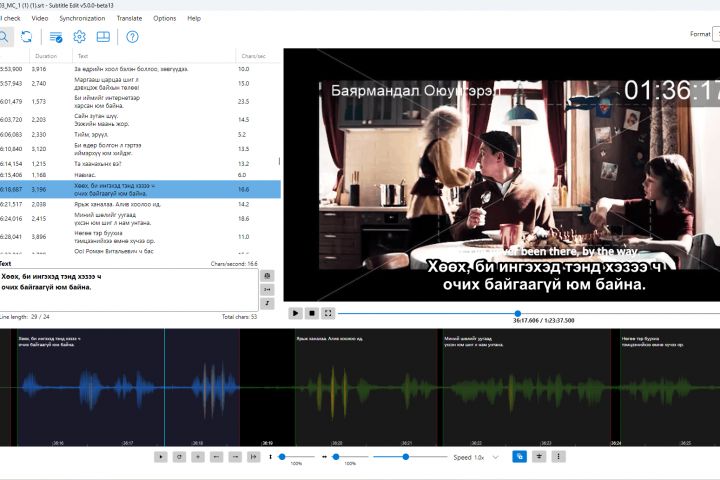720x480 pixels.
Task: Toggle the blue highlighted waveform button
Action: coord(520,457)
